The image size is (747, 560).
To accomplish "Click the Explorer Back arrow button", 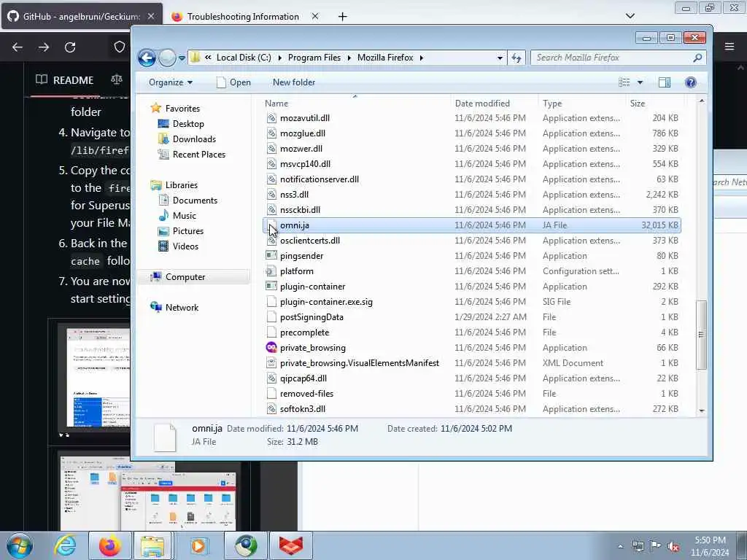I will [x=147, y=58].
